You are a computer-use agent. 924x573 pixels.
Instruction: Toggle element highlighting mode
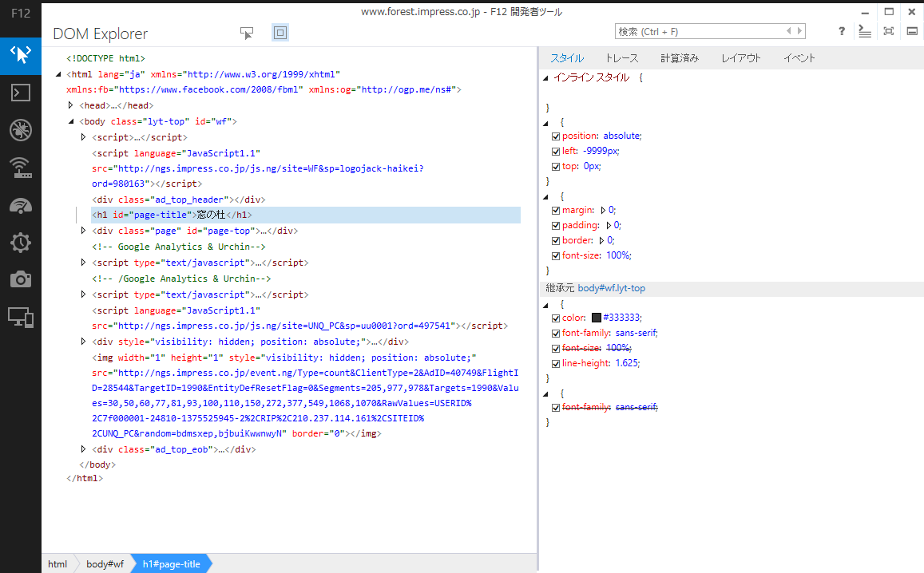(280, 33)
